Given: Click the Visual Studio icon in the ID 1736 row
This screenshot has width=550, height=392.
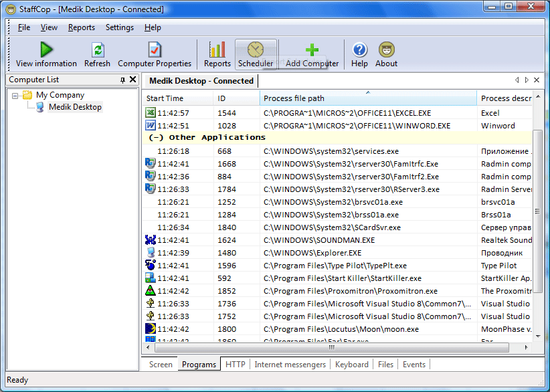Looking at the screenshot, I should 150,303.
